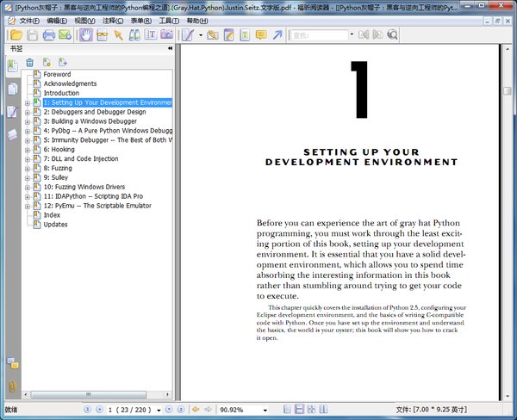Viewport: 517px width, 420px height.
Task: Expand the 6: Hooking bookmark
Action: pyautogui.click(x=28, y=150)
